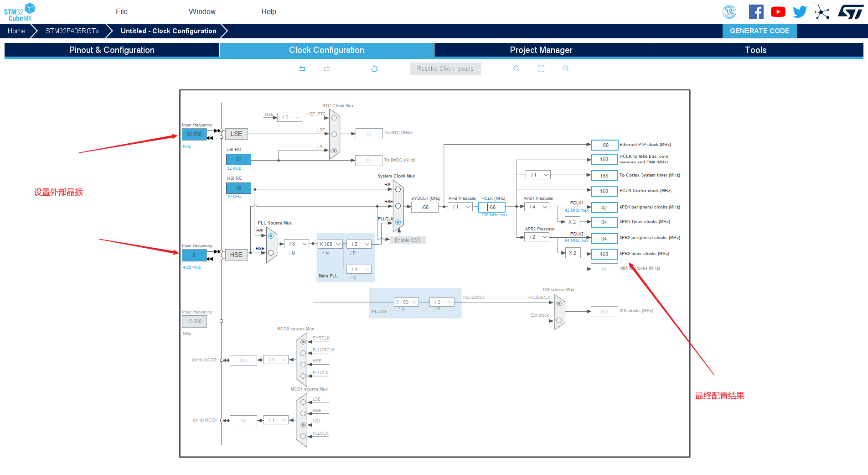868x475 pixels.
Task: Select Ext.clock in I2S source Mux
Action: tap(559, 320)
